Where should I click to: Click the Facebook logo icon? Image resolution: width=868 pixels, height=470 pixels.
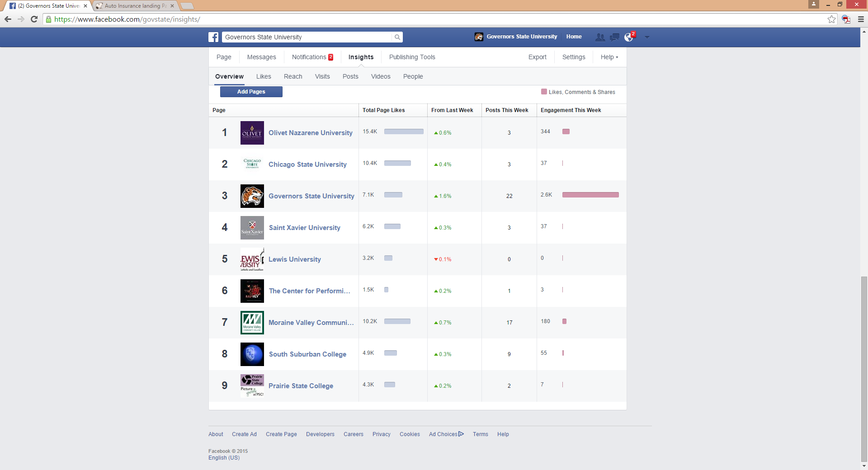pyautogui.click(x=213, y=37)
